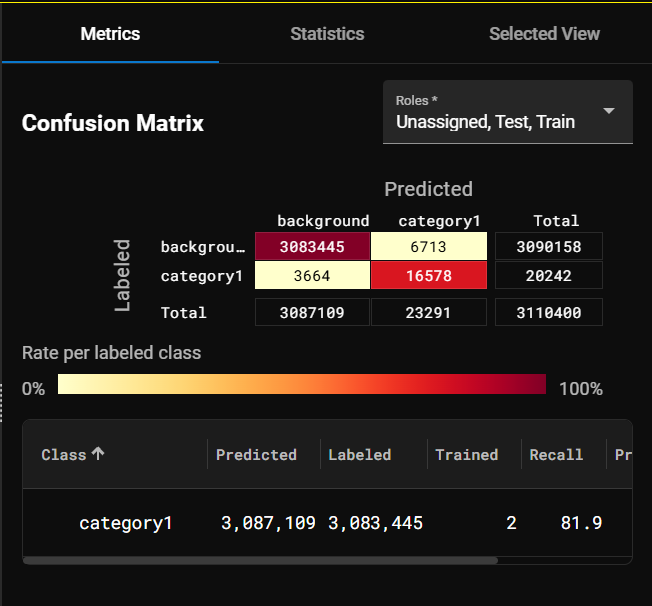Switch to the Metrics tab
The height and width of the screenshot is (606, 652).
coord(110,34)
